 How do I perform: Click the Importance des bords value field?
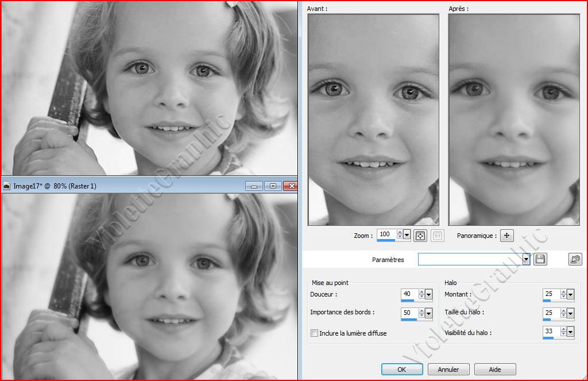408,313
